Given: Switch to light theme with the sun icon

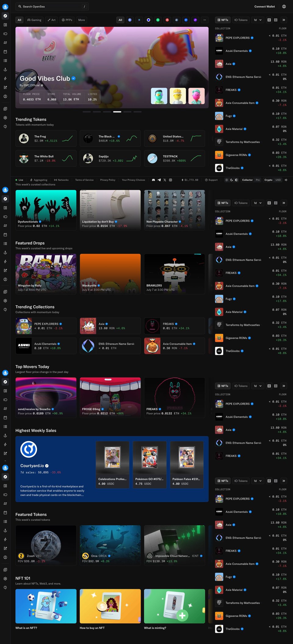Looking at the screenshot, I should (226, 180).
